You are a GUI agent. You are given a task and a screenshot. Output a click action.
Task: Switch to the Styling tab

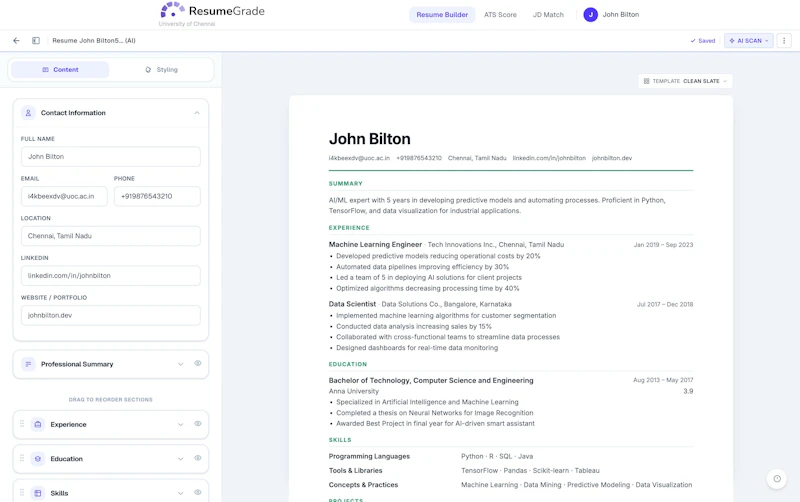(x=161, y=69)
